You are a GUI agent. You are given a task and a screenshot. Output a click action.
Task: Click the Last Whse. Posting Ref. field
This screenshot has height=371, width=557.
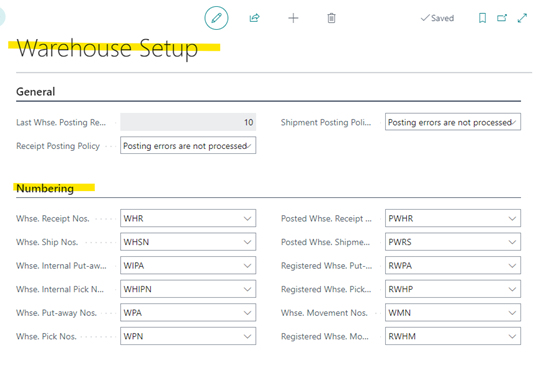click(188, 122)
